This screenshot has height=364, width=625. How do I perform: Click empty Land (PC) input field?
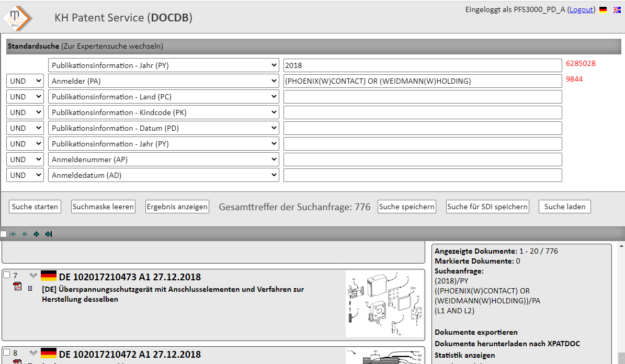(x=423, y=97)
